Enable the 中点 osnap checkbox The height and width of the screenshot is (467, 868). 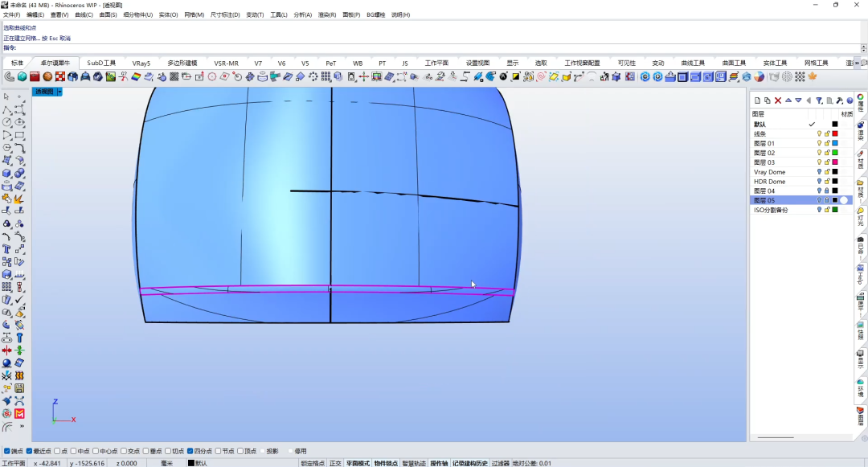[x=74, y=452]
